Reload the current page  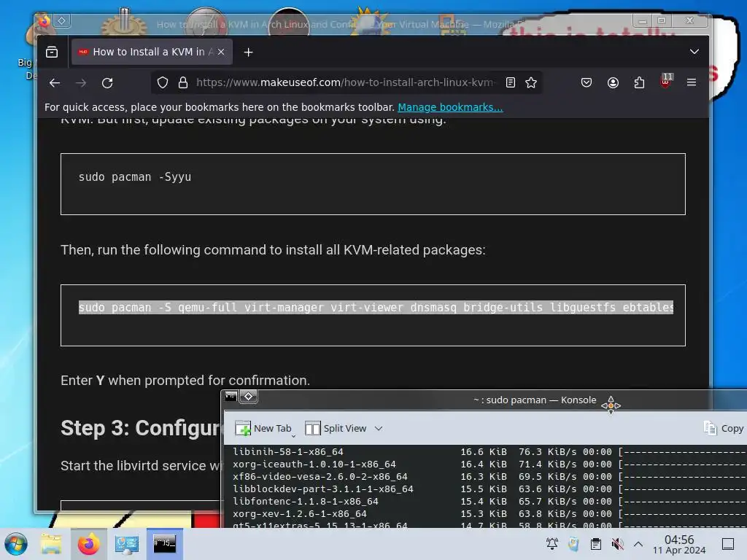(108, 83)
